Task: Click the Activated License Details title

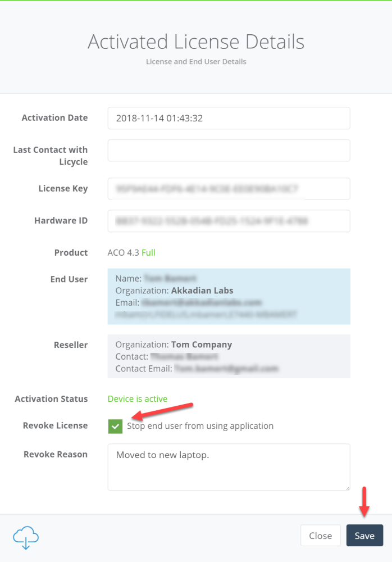Action: pyautogui.click(x=195, y=41)
